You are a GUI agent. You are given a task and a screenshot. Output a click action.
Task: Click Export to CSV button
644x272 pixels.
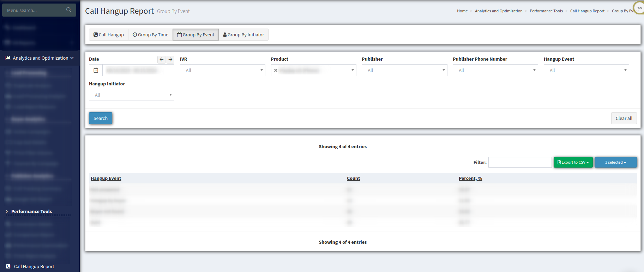click(x=573, y=162)
